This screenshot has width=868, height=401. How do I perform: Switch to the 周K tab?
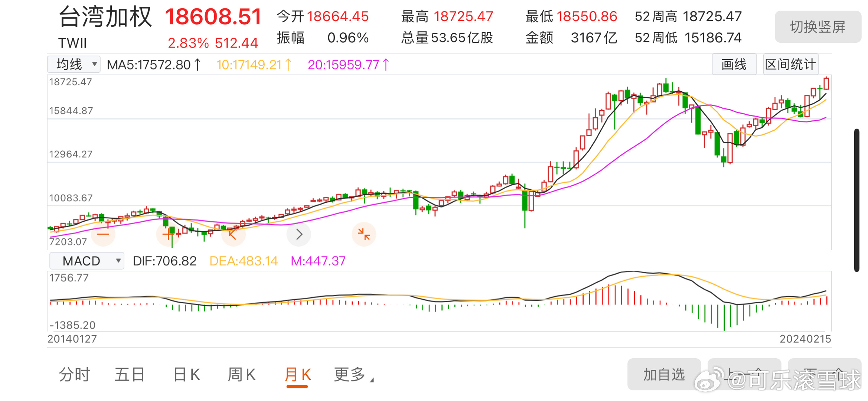point(241,375)
